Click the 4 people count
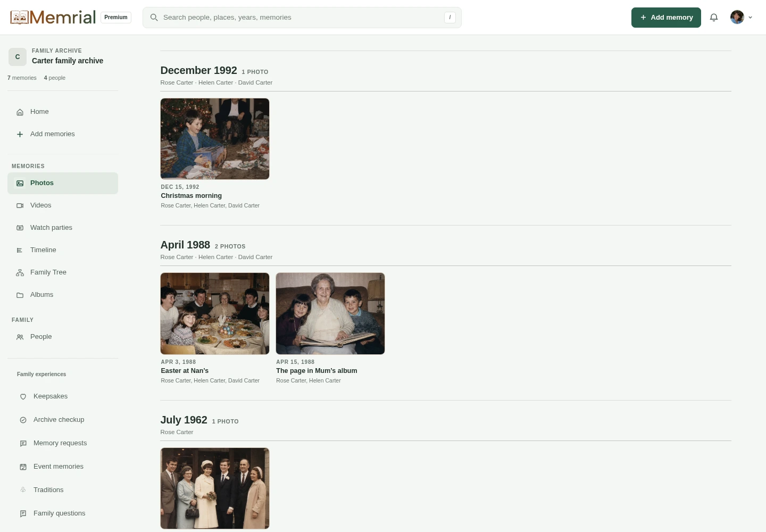 (55, 78)
